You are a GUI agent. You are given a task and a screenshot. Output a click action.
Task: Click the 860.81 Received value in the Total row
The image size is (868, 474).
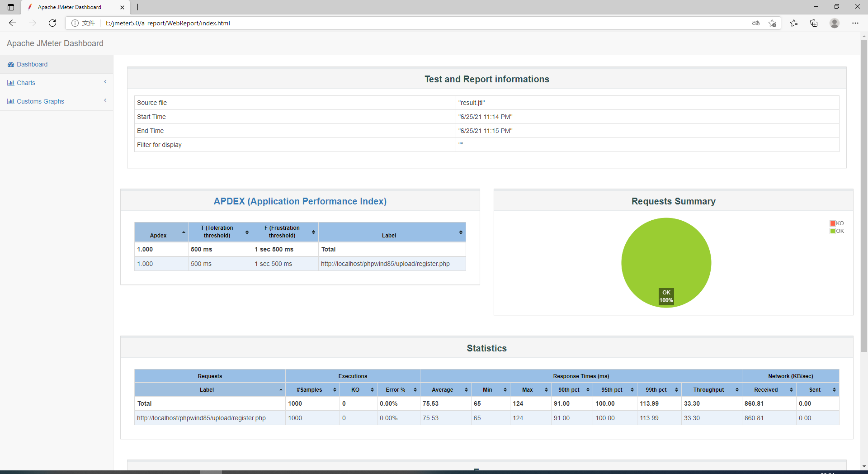coord(754,403)
